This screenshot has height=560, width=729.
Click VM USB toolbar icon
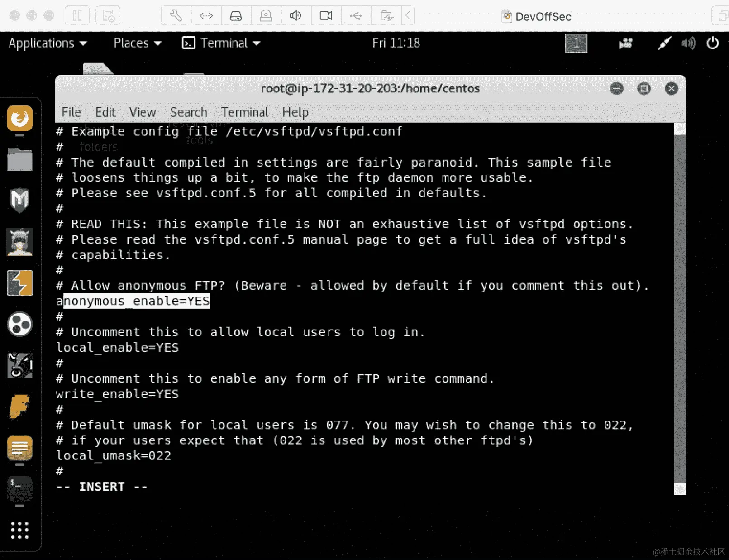click(x=356, y=16)
